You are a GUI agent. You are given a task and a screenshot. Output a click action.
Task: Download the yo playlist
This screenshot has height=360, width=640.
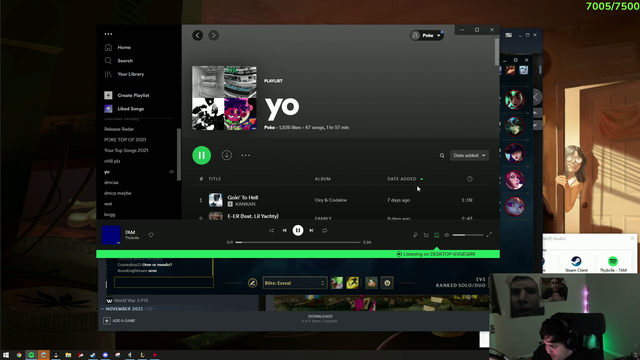227,155
